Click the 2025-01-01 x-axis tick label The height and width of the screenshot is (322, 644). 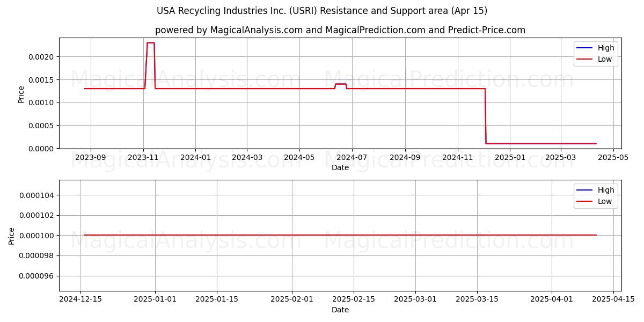point(155,300)
